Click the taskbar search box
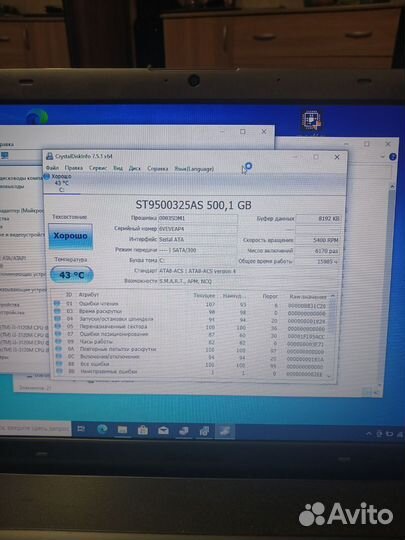The height and width of the screenshot is (540, 405). pos(35,428)
